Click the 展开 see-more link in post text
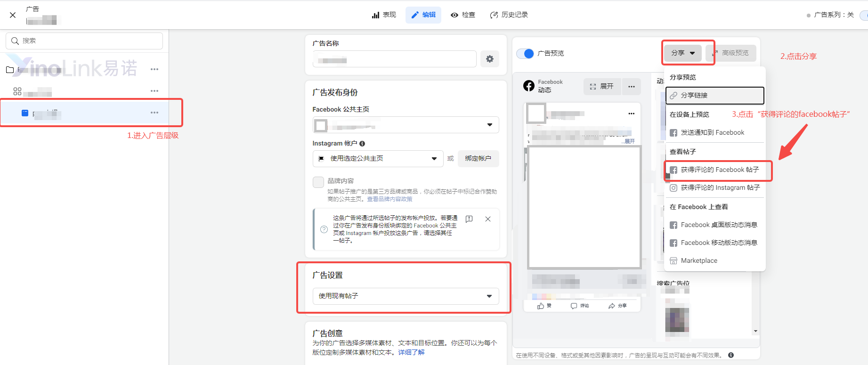Viewport: 868px width, 365px height. [x=629, y=141]
